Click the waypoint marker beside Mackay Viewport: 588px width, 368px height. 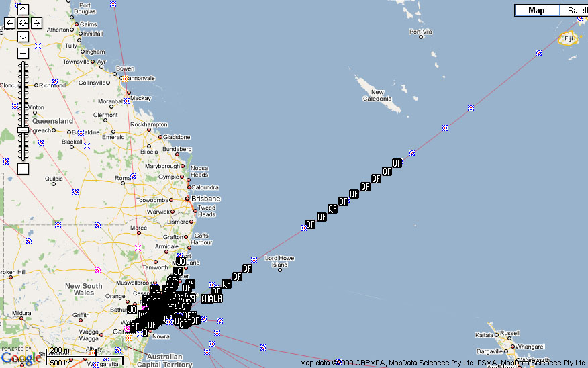click(126, 101)
